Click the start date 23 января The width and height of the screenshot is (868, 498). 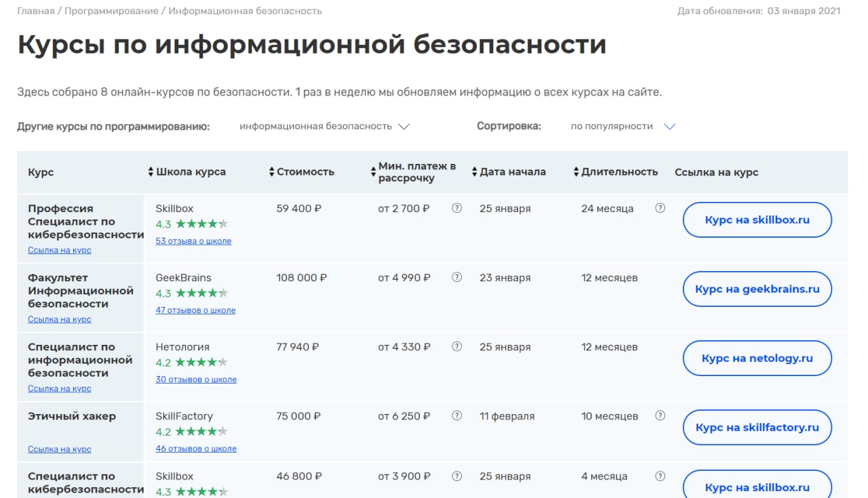[x=505, y=278]
